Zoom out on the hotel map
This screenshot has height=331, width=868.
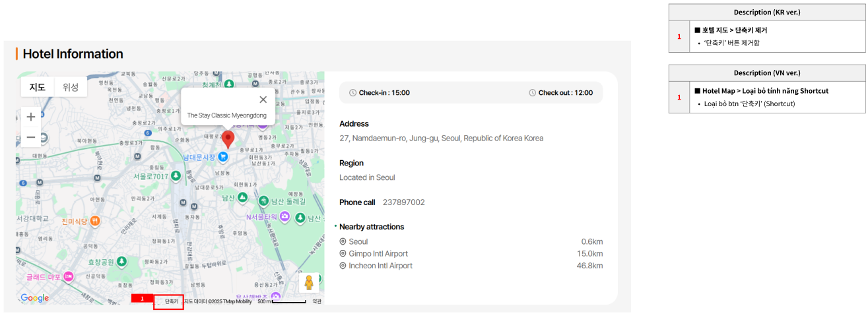pos(31,137)
